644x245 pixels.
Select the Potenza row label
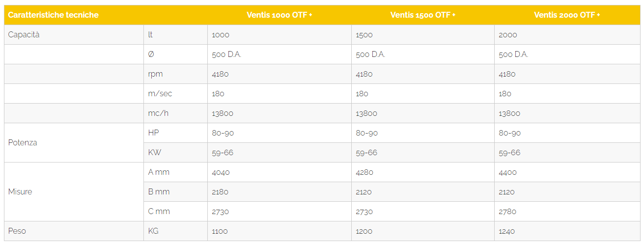click(23, 143)
